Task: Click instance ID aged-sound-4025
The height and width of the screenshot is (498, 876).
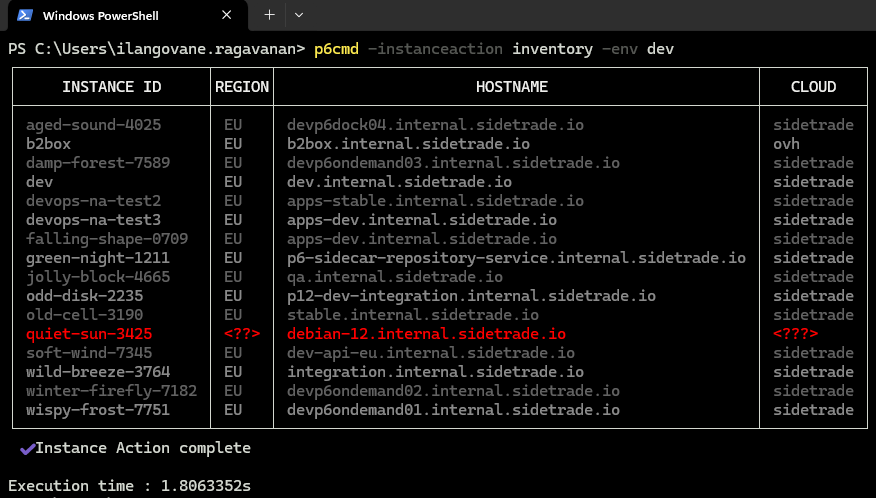Action: [93, 125]
